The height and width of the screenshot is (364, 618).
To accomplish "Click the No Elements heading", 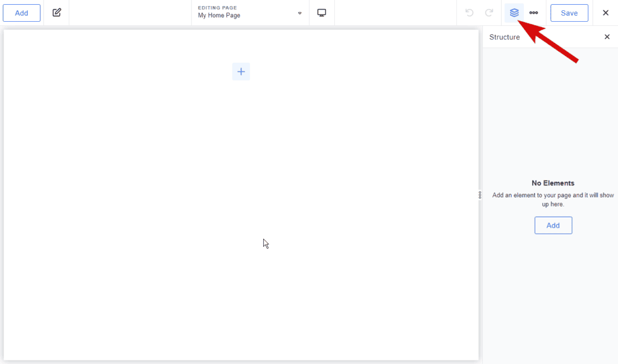I will coord(553,183).
